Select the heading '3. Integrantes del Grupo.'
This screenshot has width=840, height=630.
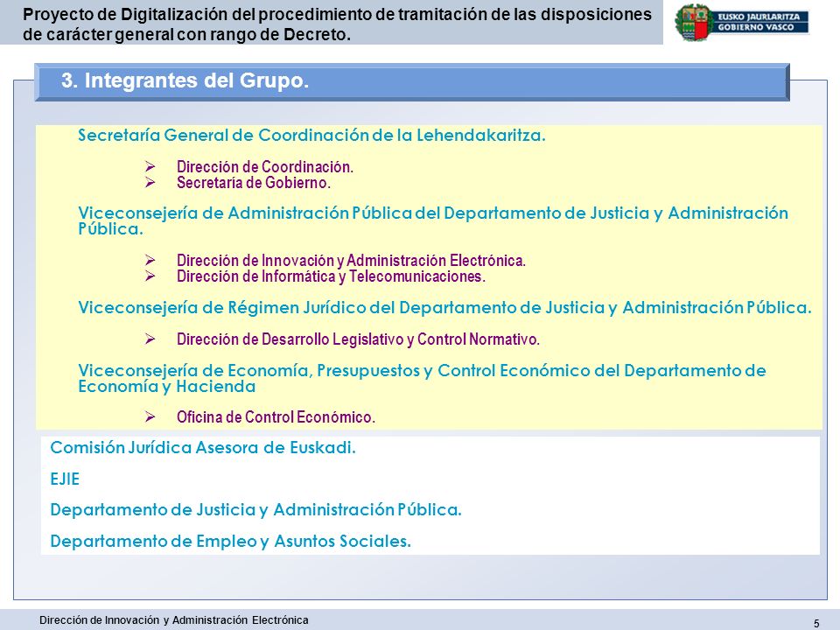pos(185,80)
